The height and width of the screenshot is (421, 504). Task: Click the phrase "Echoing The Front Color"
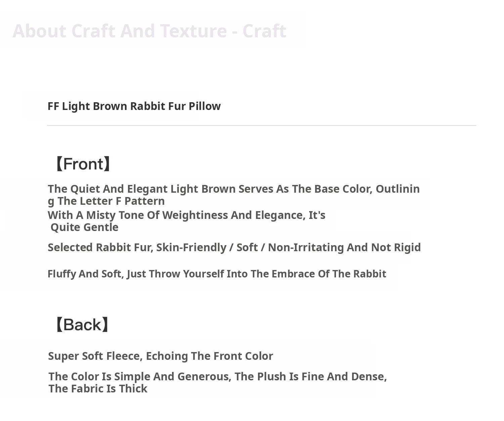click(x=209, y=356)
